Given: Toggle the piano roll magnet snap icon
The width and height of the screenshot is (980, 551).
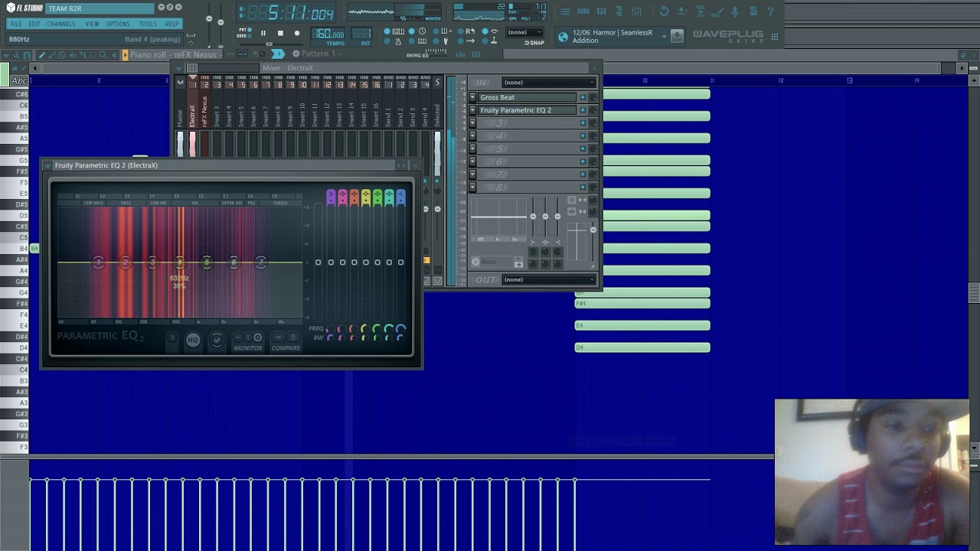Looking at the screenshot, I should pos(27,55).
